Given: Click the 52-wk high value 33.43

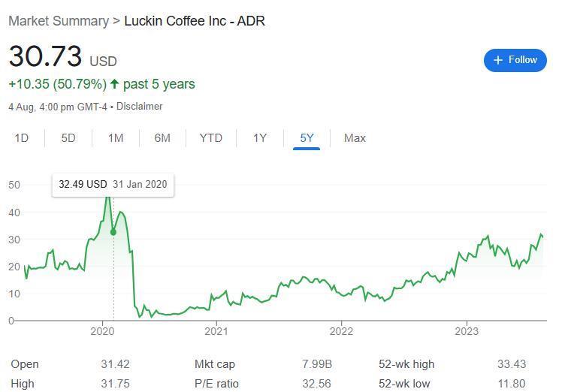Looking at the screenshot, I should click(x=511, y=364).
